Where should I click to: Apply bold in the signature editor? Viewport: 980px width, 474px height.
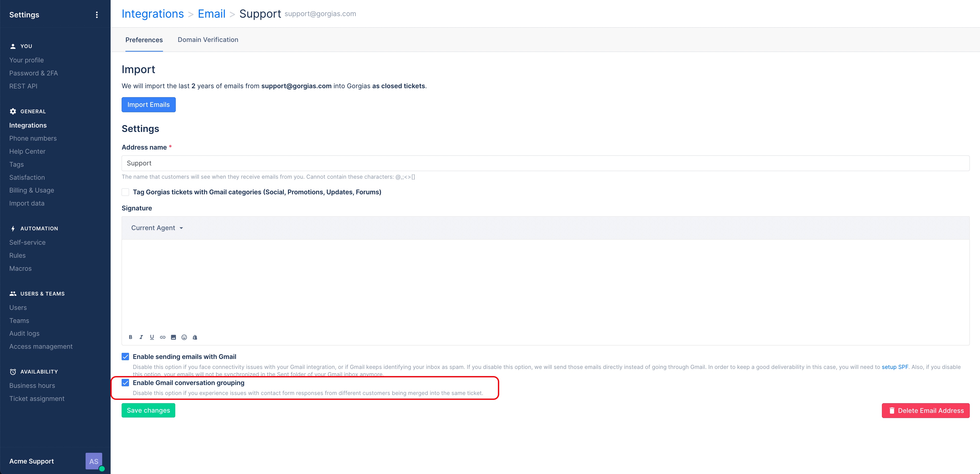click(x=131, y=337)
